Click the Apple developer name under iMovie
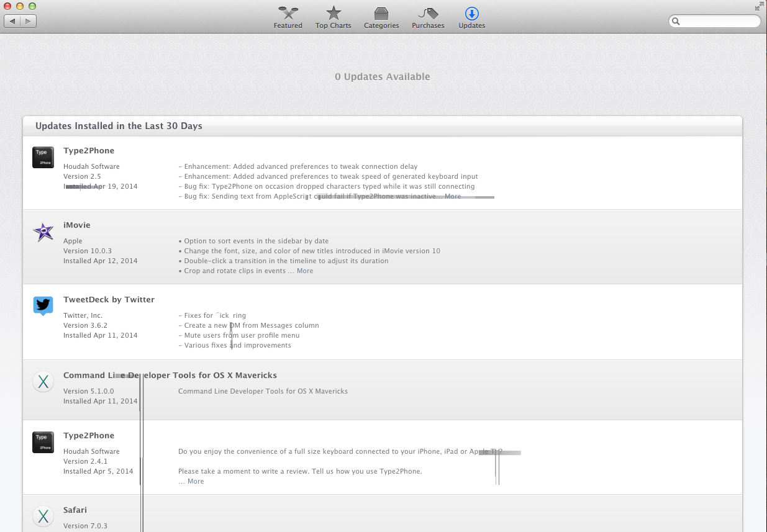767x532 pixels. [73, 241]
